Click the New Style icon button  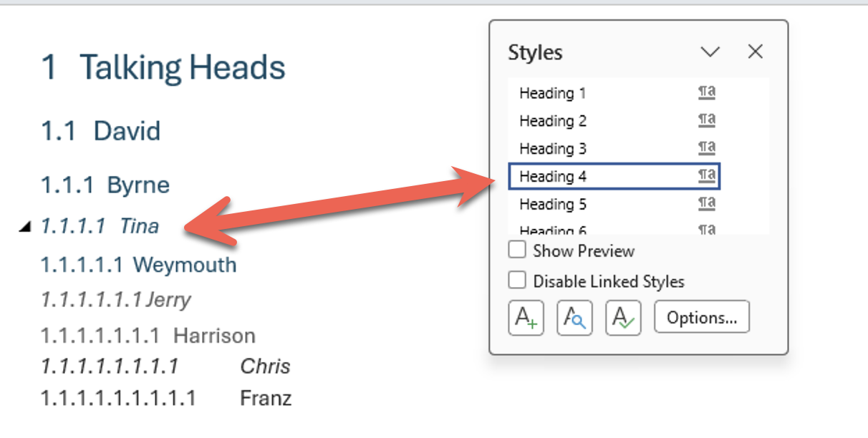click(x=526, y=318)
